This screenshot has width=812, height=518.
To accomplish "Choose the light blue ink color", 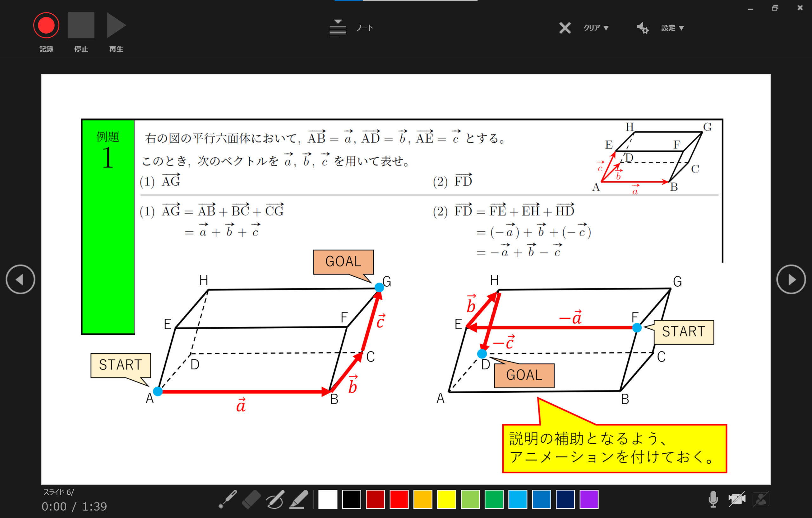I will click(518, 499).
